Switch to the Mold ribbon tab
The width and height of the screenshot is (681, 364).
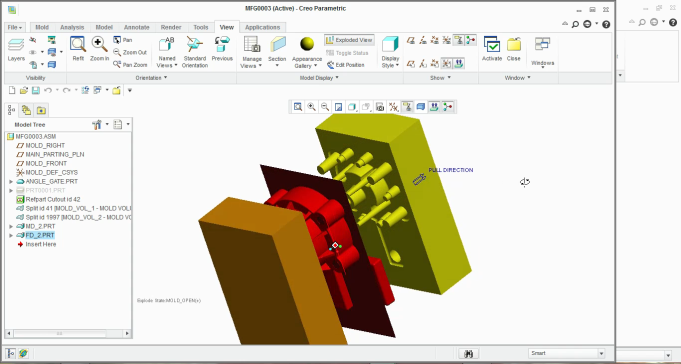click(42, 27)
